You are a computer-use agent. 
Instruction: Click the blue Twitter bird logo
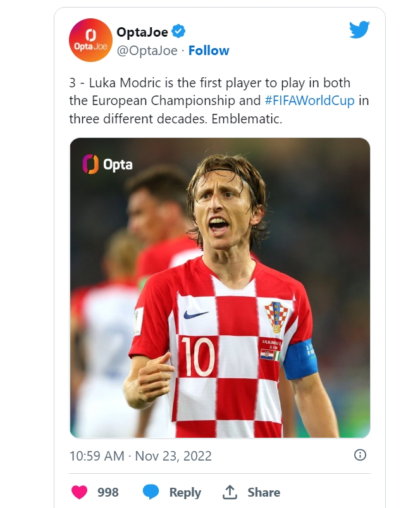pyautogui.click(x=359, y=29)
